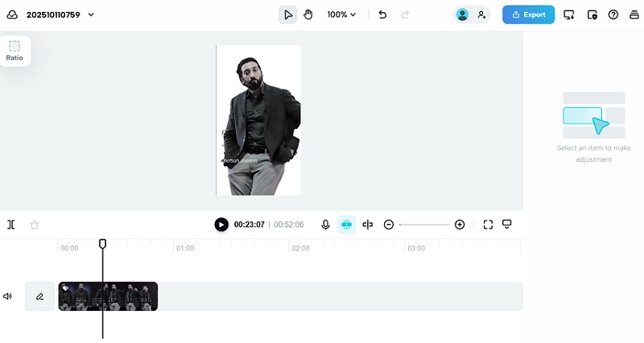Zoom out timeline with minus icon
This screenshot has height=343, width=644.
pyautogui.click(x=389, y=225)
